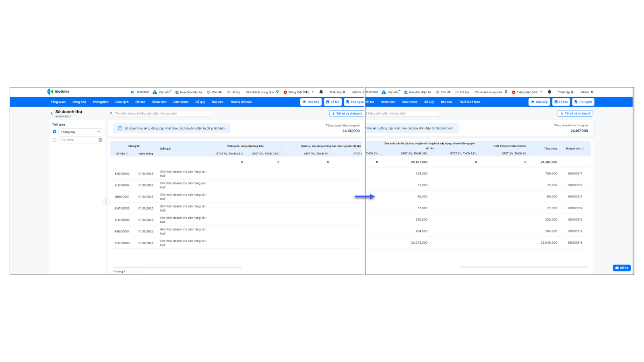This screenshot has height=362, width=644.
Task: Click the info icon next to Số hiệu header
Action: [127, 154]
